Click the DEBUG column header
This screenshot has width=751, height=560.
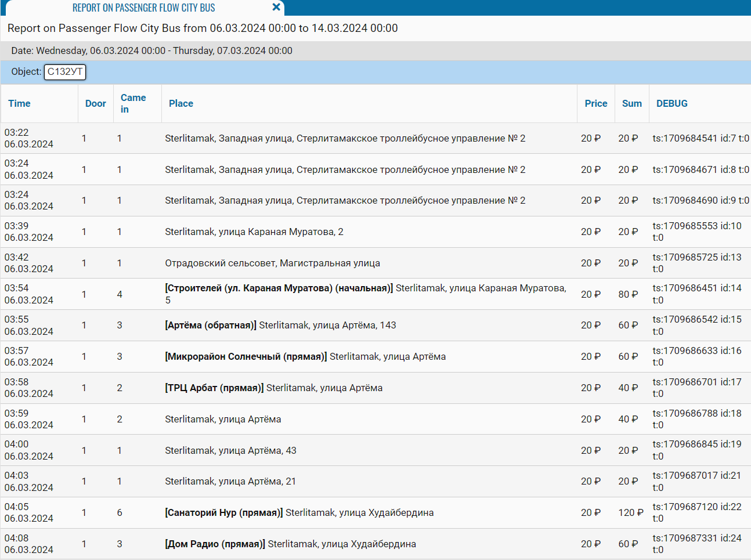pos(671,103)
